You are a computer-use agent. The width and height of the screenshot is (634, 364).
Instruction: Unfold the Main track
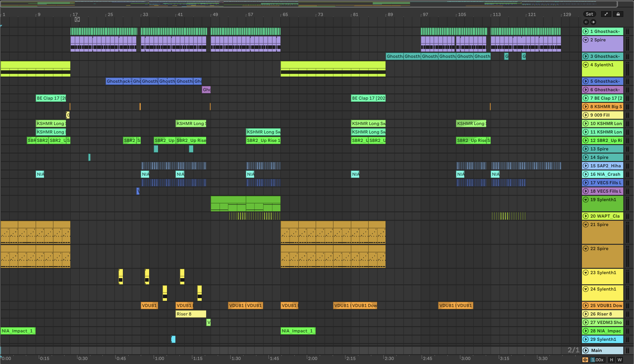click(585, 350)
